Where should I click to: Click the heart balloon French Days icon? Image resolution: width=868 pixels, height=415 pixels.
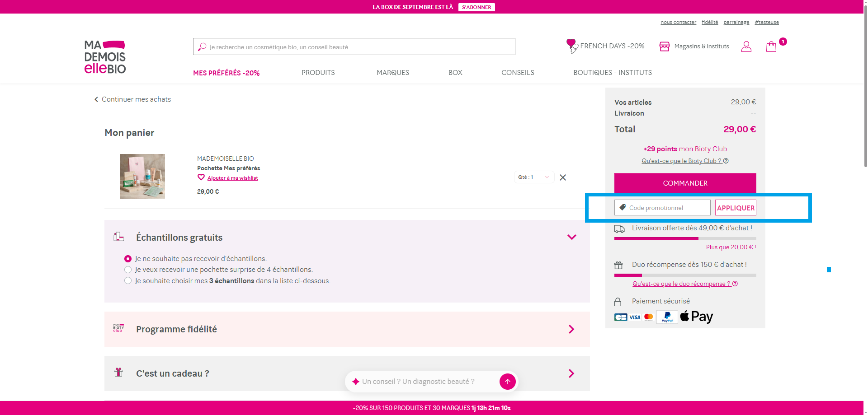[x=572, y=46]
